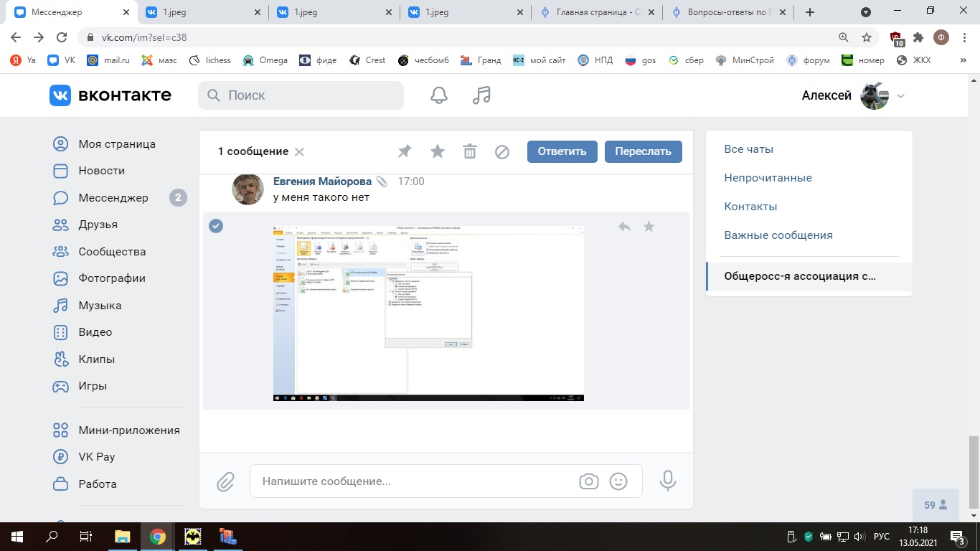Viewport: 980px width, 551px height.
Task: Reload the vk.com page
Action: (62, 37)
